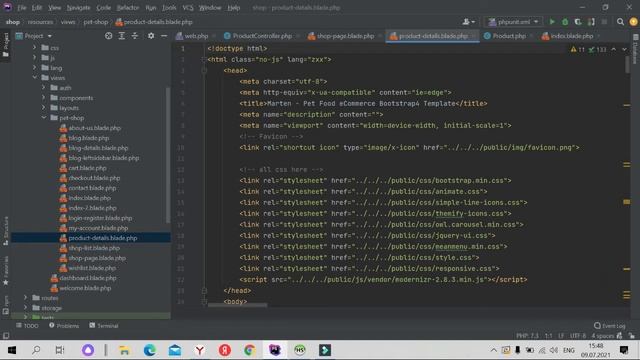Go to next highlighted error arrow
This screenshot has height=360, width=640.
coord(624,49)
